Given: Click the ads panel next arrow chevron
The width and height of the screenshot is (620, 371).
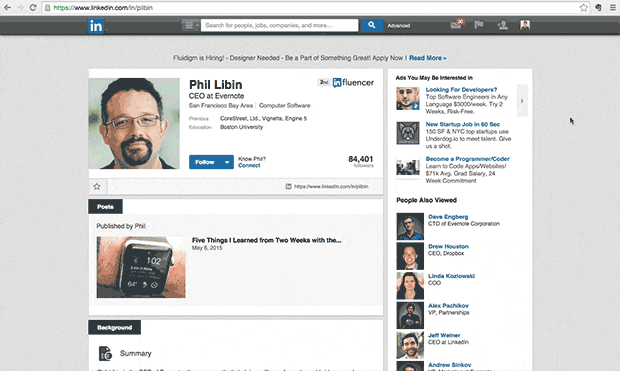Looking at the screenshot, I should pyautogui.click(x=522, y=101).
